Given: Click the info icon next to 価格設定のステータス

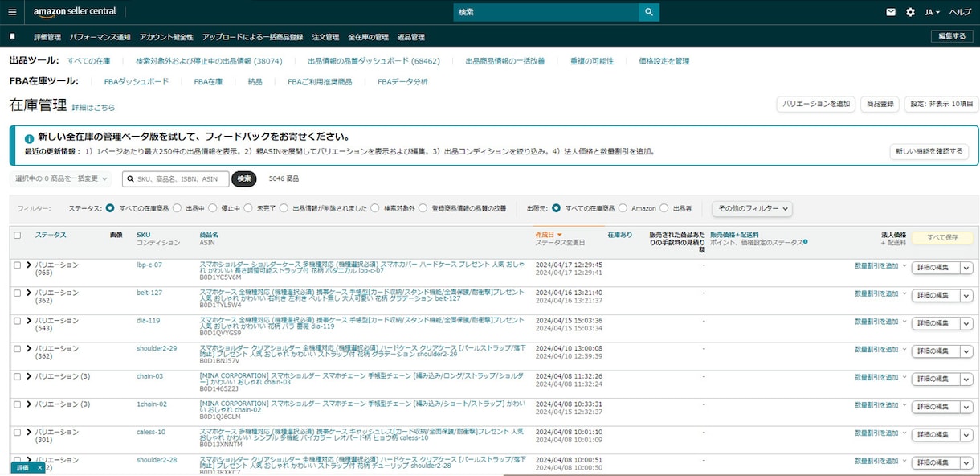Looking at the screenshot, I should [805, 241].
